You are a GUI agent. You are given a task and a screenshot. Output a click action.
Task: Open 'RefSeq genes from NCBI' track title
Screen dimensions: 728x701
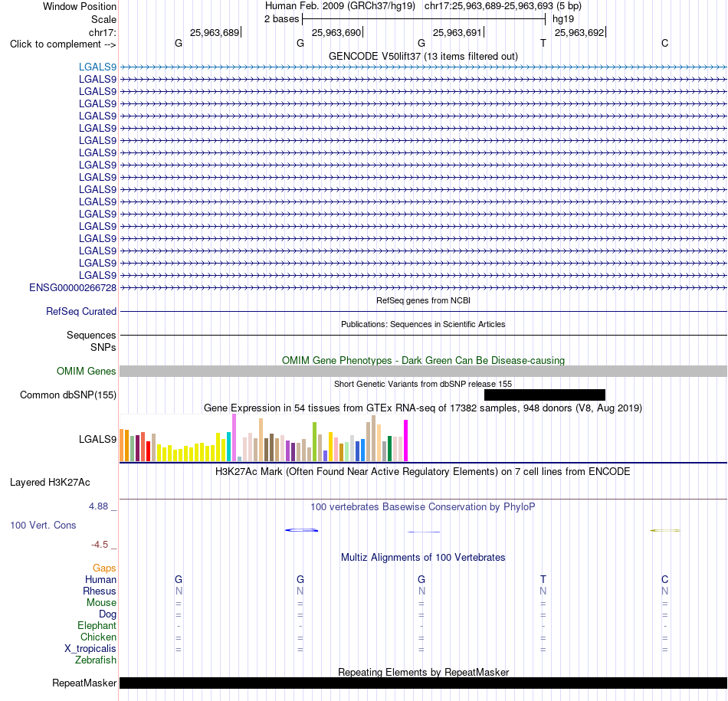pyautogui.click(x=423, y=300)
